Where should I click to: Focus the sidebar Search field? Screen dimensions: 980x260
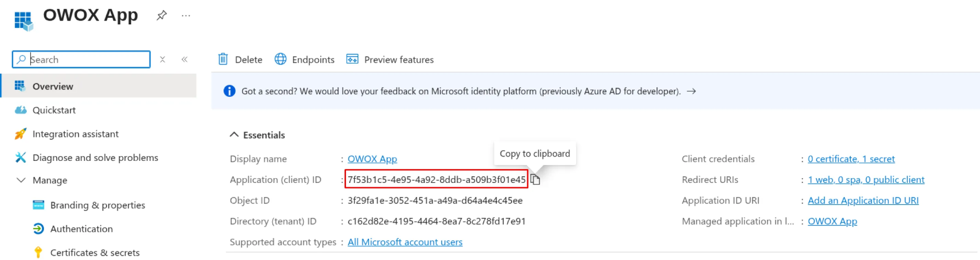(x=81, y=59)
